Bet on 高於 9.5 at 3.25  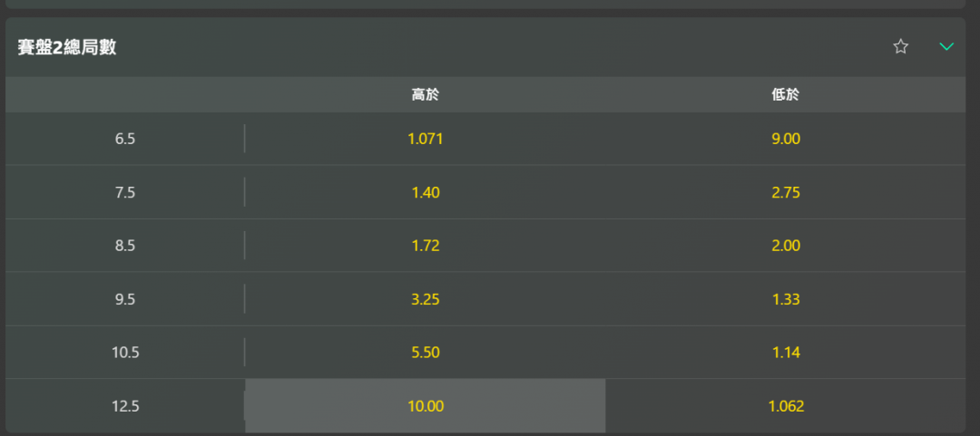pyautogui.click(x=425, y=299)
